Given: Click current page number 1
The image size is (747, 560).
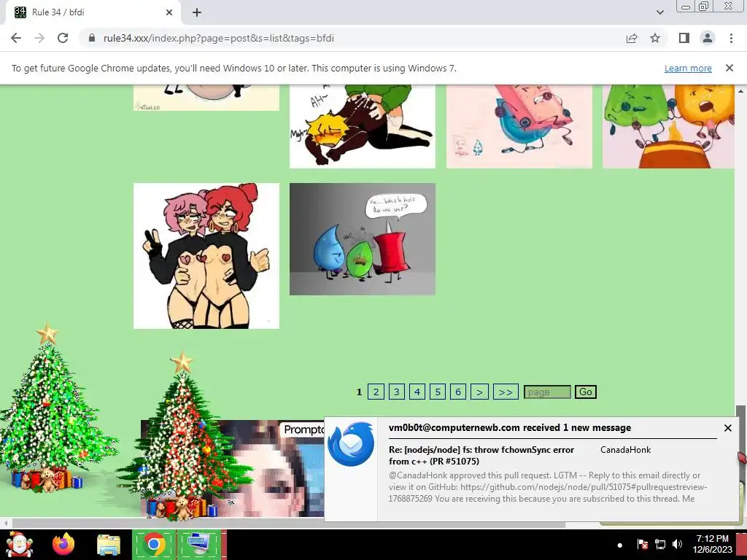Looking at the screenshot, I should coord(359,392).
